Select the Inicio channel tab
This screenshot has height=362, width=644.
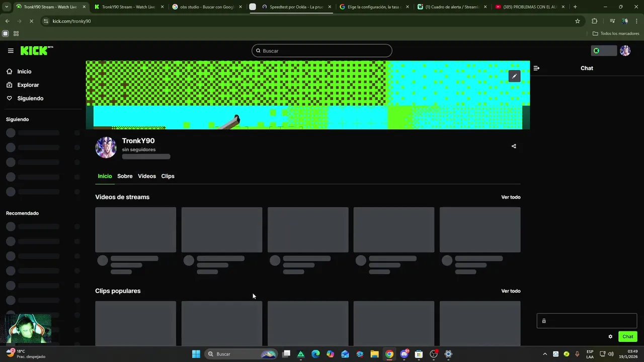click(x=105, y=176)
